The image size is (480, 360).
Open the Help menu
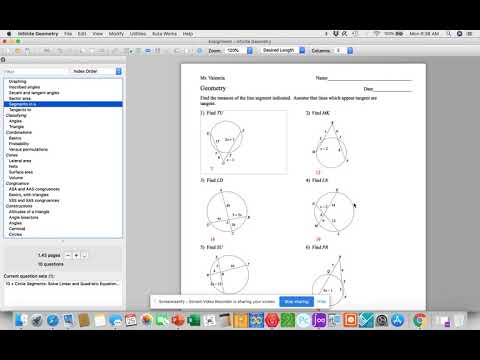[188, 34]
